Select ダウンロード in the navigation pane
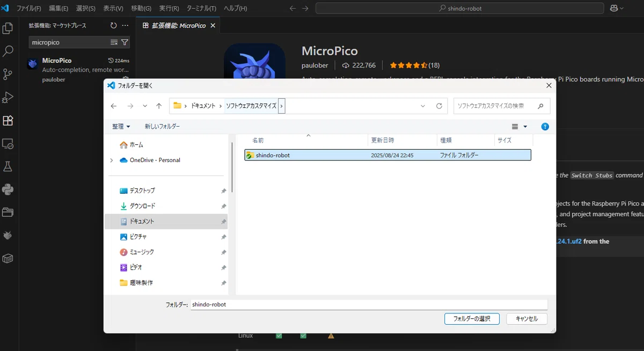 click(x=142, y=206)
